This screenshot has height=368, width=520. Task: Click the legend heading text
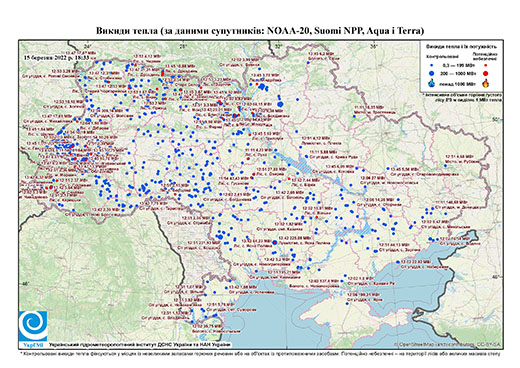(x=461, y=46)
